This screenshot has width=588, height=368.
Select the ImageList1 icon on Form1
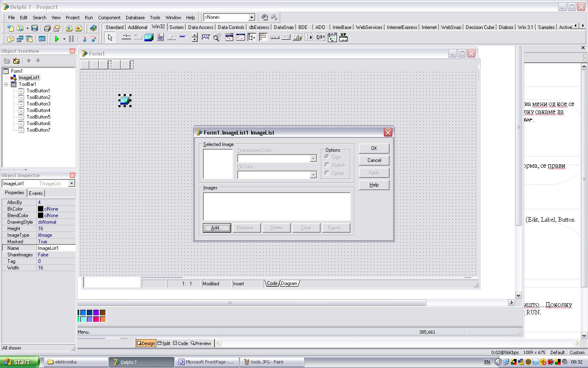click(125, 101)
